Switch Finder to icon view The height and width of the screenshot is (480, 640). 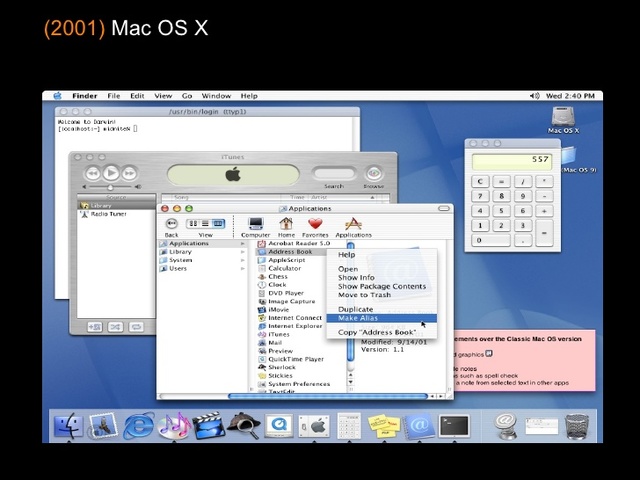(x=193, y=223)
